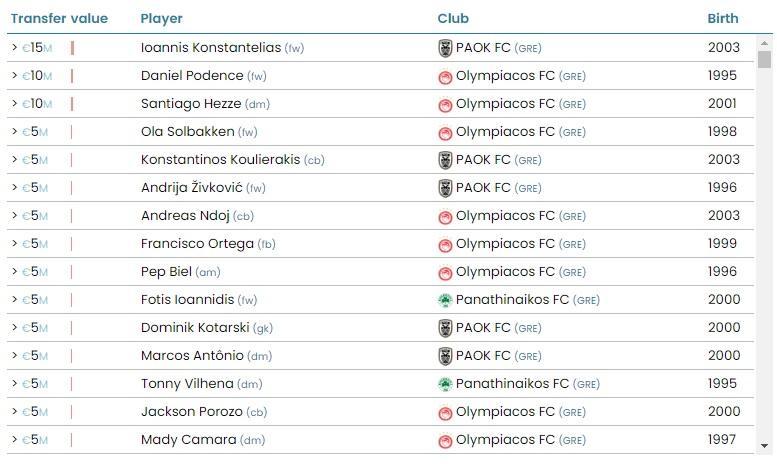Screen dimensions: 777x464
Task: Click PAOK crest in Dominik Kotarski row
Action: click(x=445, y=328)
